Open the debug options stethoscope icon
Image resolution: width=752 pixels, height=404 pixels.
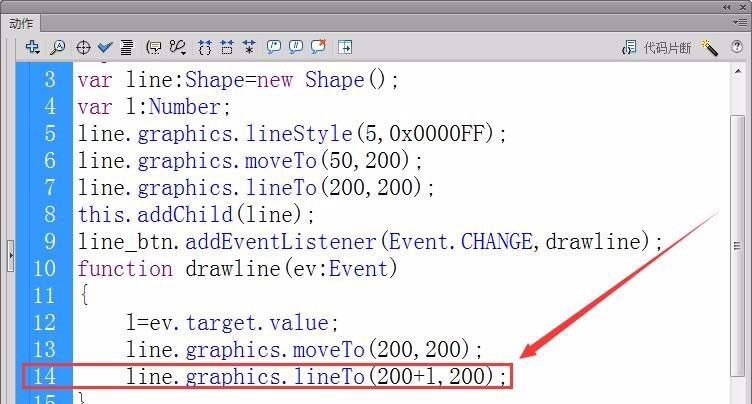point(177,48)
